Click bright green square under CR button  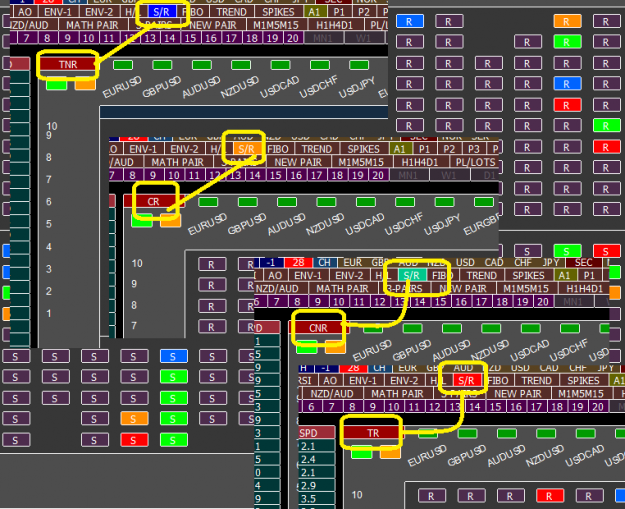[x=142, y=221]
